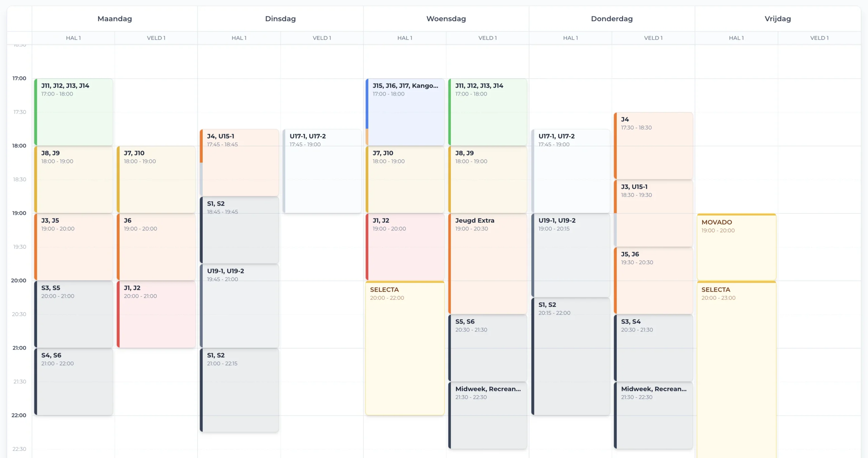This screenshot has height=458, width=868.
Task: Select Jeugd Extra session on Woensdag
Action: 488,263
